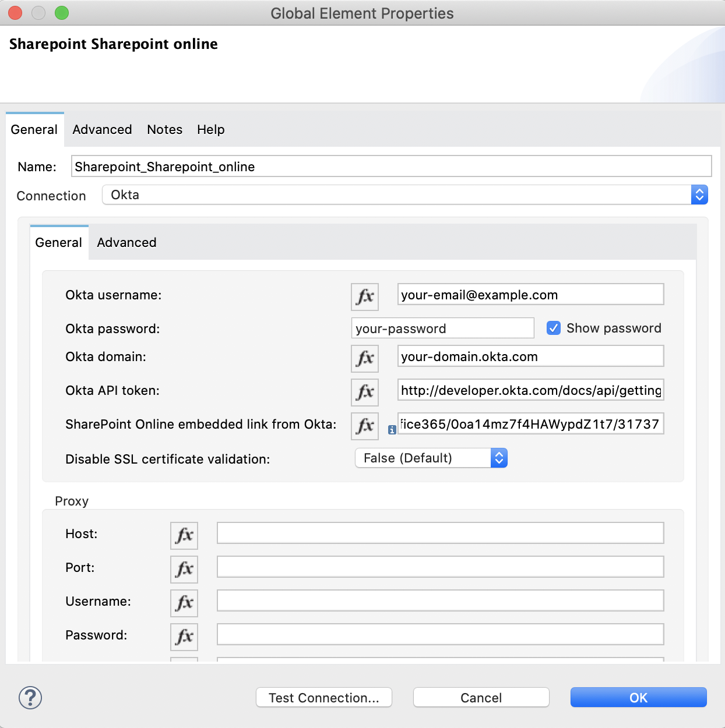Uncheck the Show password checkbox
Screen dimensions: 725x728
coord(553,328)
